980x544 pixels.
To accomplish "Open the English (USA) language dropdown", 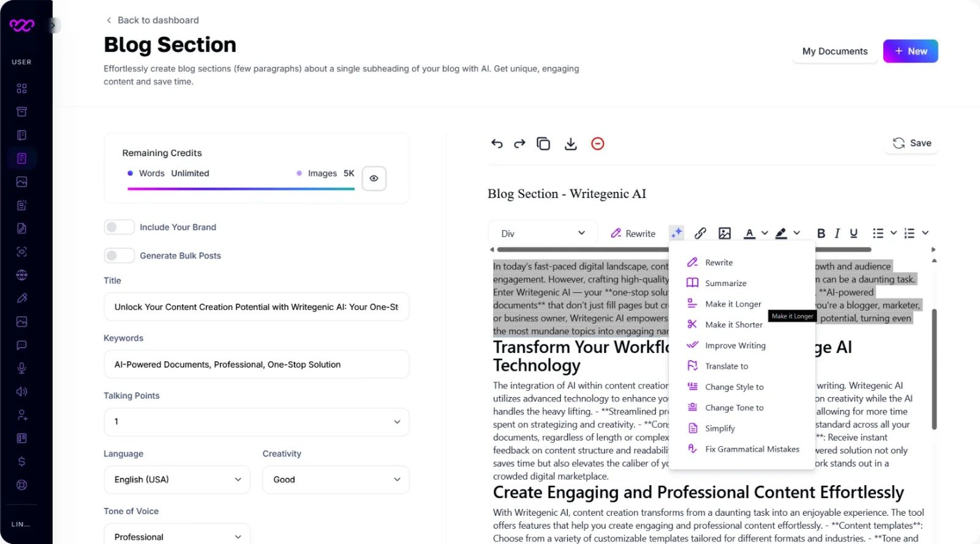I will [x=177, y=480].
